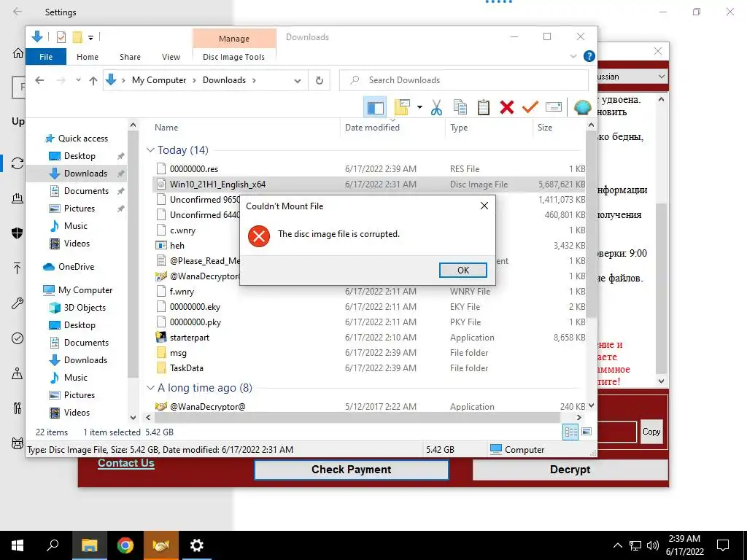Open dropdown arrow next to folder options icon
Image resolution: width=747 pixels, height=560 pixels.
[419, 107]
